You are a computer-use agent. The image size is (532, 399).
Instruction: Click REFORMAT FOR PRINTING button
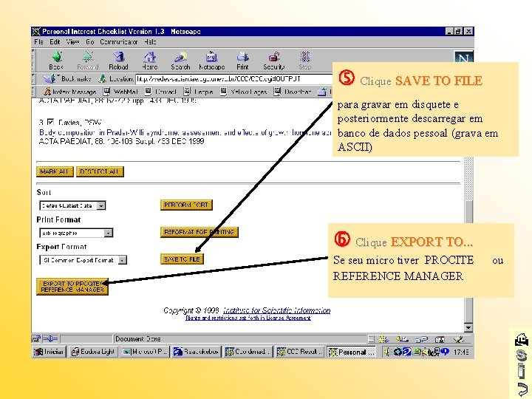[199, 232]
